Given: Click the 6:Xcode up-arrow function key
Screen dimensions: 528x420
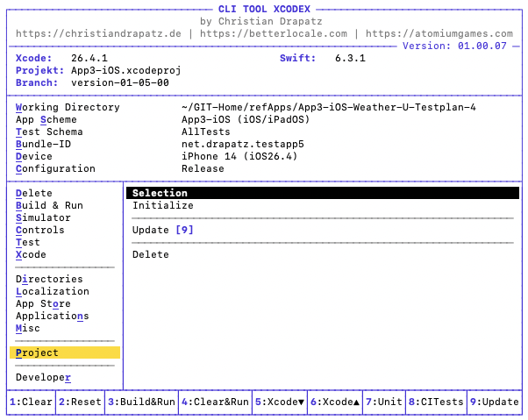Looking at the screenshot, I should [335, 402].
